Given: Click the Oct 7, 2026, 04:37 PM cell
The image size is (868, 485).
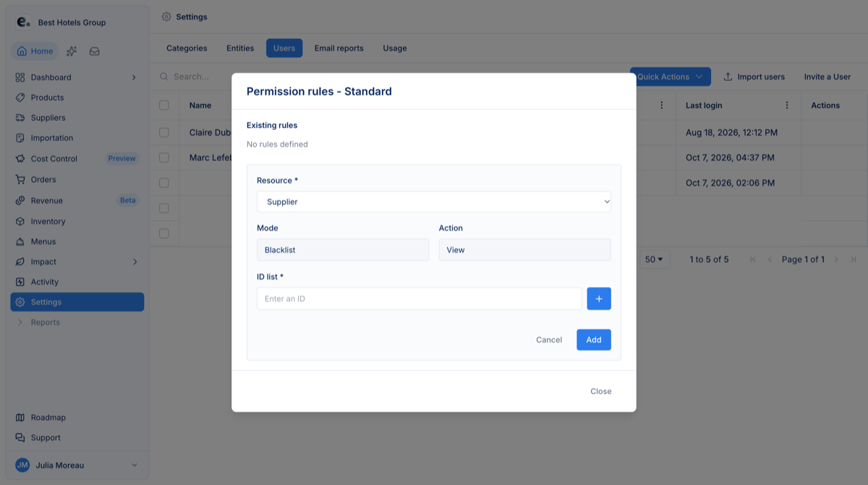Looking at the screenshot, I should tap(739, 158).
